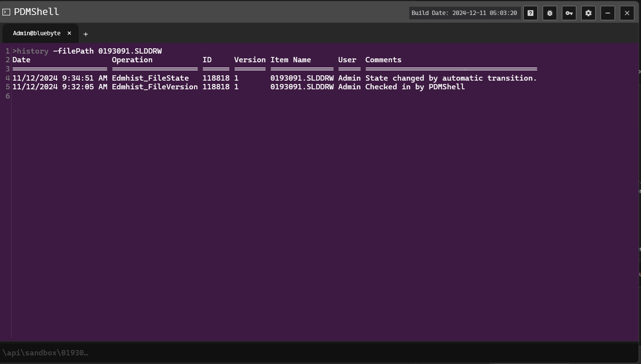Click line number 4 in the gutter
Screen dimensions: 641x364
[7, 78]
